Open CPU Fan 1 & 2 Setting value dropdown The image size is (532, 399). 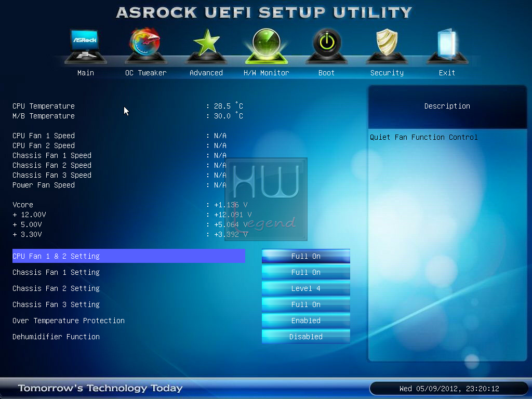(x=305, y=256)
